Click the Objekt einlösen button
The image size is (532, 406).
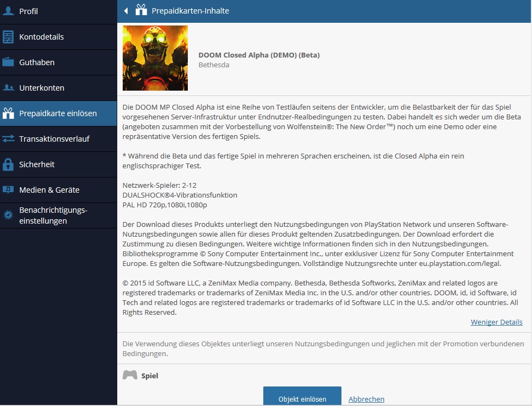[x=302, y=396]
